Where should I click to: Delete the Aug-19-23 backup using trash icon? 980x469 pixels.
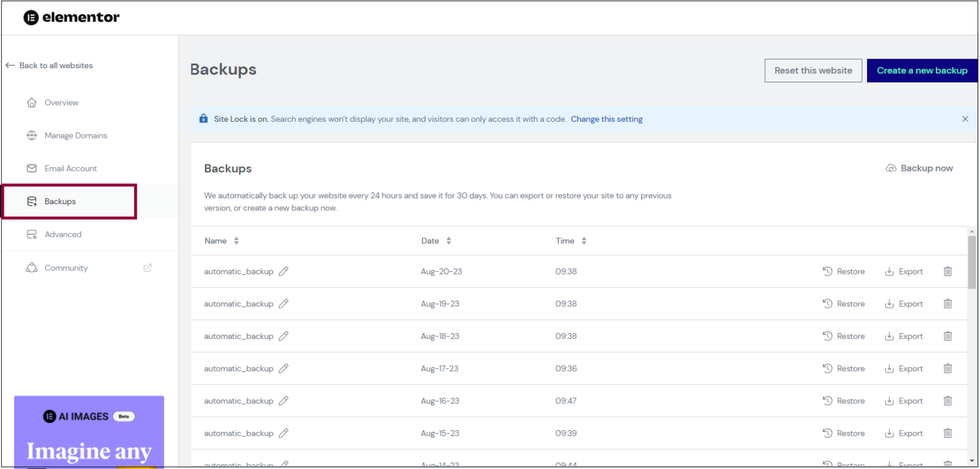coord(947,304)
